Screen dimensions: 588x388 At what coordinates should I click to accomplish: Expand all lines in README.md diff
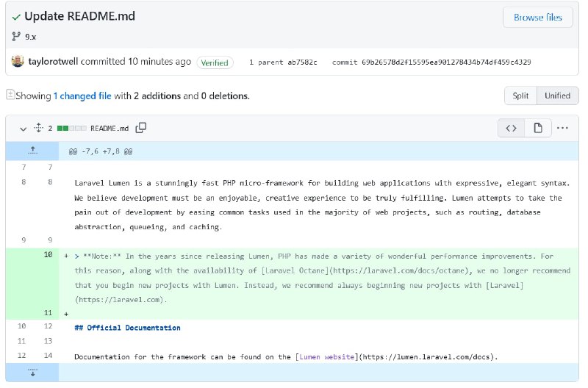pyautogui.click(x=39, y=128)
